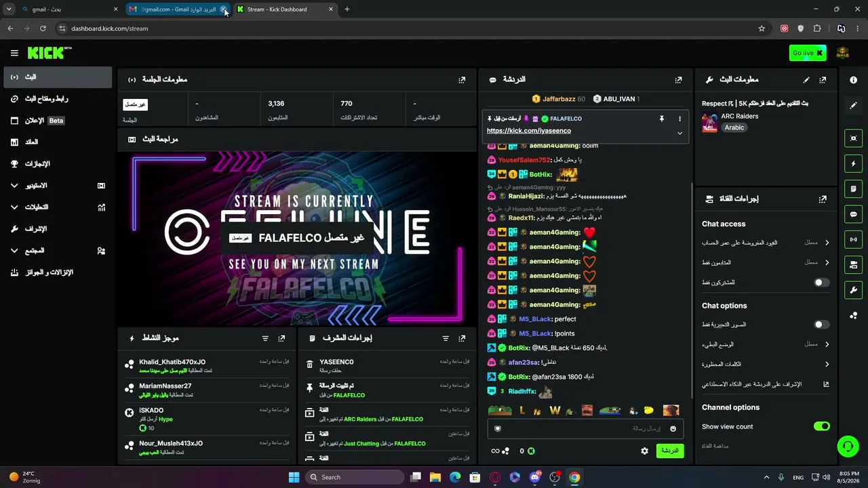Toggle activity feed lightning widget in right rail

853,163
